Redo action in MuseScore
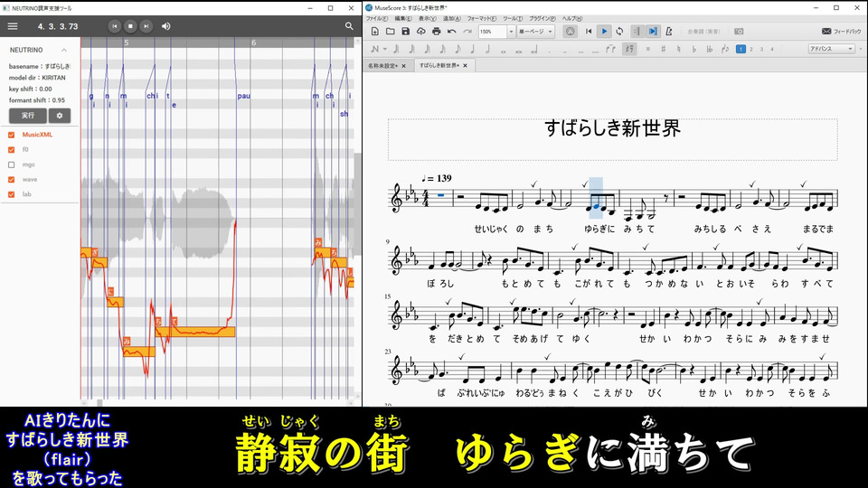 click(467, 32)
